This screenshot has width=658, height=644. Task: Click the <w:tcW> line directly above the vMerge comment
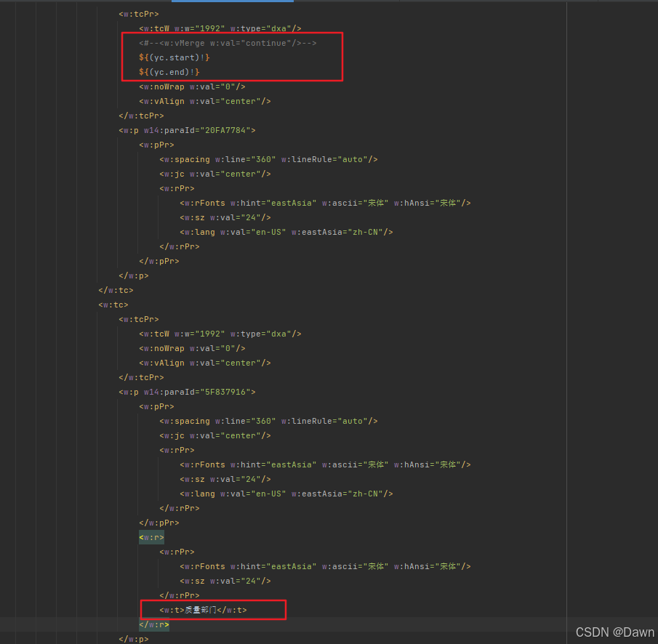click(220, 28)
